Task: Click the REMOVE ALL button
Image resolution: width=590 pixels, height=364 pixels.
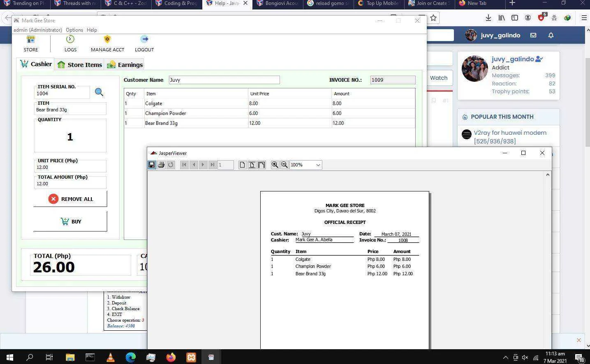Action: (x=70, y=199)
